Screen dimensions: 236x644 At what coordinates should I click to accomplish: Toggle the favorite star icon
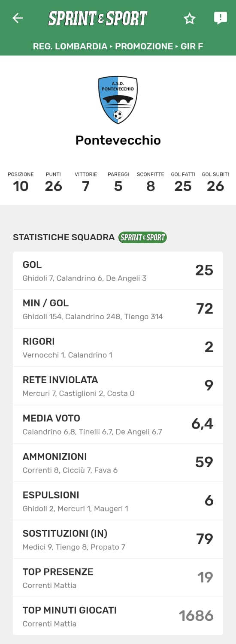click(189, 18)
